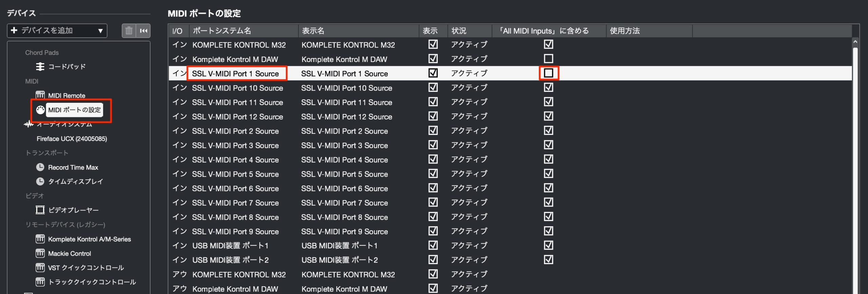Click system name SSL V-MIDI Port 3 Source
This screenshot has width=868, height=294.
pyautogui.click(x=235, y=145)
